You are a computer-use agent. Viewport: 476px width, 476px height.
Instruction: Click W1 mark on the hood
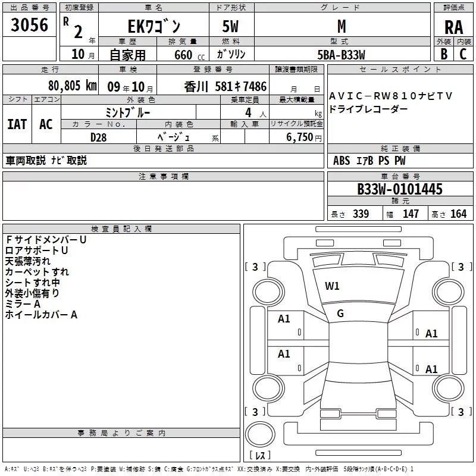coord(332,286)
